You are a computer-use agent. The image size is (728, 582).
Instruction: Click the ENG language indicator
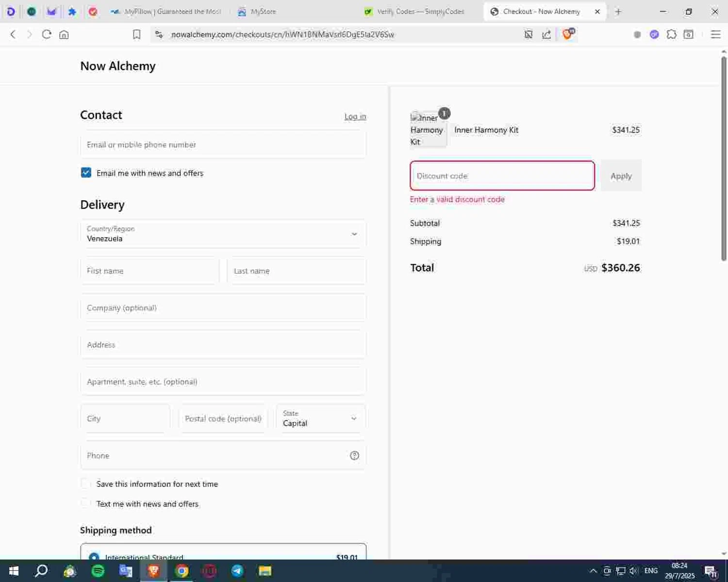[651, 571]
